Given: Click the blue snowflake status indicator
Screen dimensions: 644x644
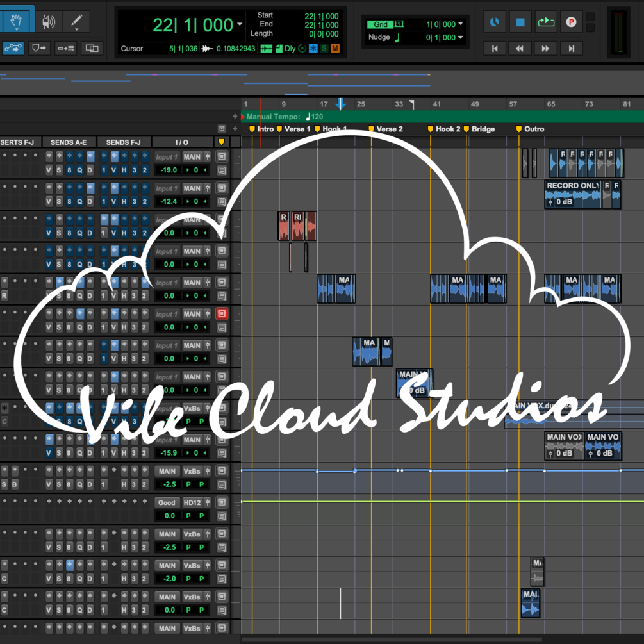Looking at the screenshot, I should pos(313,49).
